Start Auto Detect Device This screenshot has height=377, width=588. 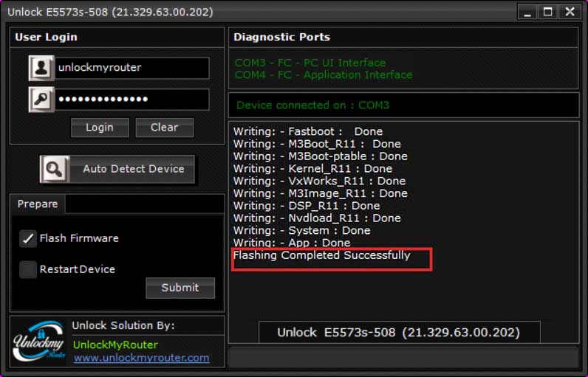pyautogui.click(x=117, y=169)
